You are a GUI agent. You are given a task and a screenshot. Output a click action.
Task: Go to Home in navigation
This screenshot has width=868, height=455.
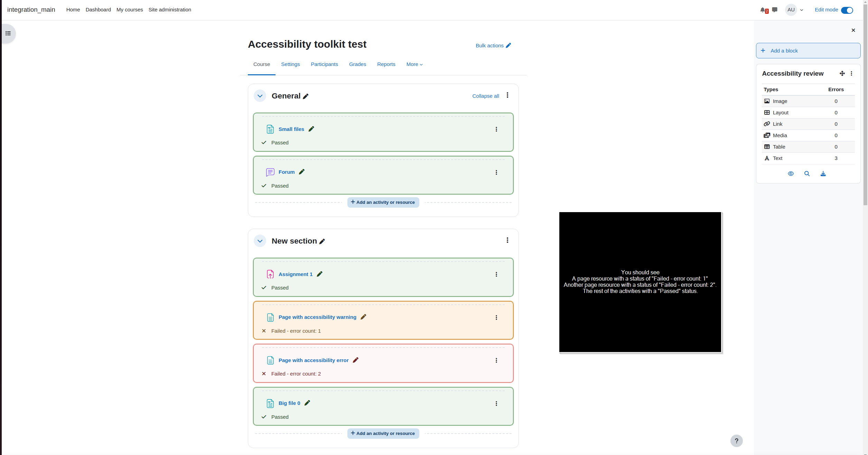tap(73, 10)
